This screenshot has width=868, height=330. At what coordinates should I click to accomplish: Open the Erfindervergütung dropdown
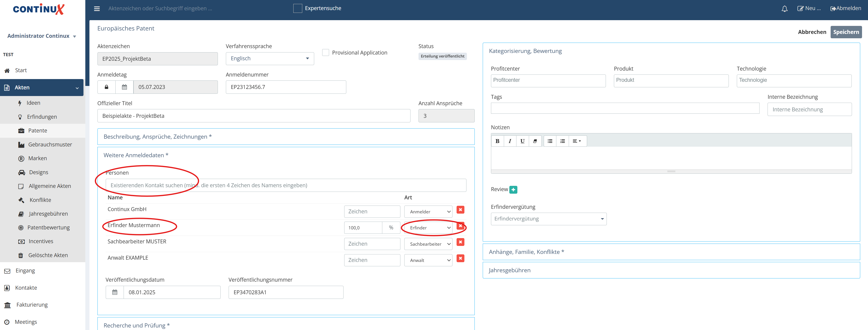pyautogui.click(x=548, y=219)
